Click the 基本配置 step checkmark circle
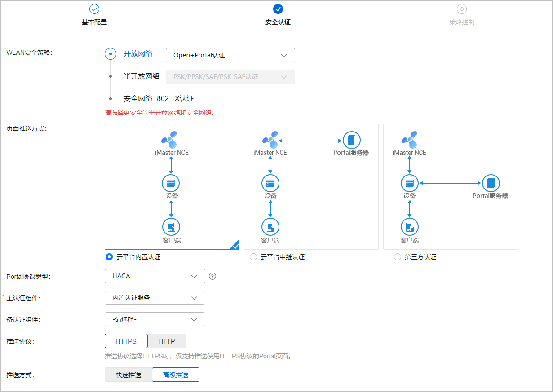The height and width of the screenshot is (392, 553). coord(94,9)
